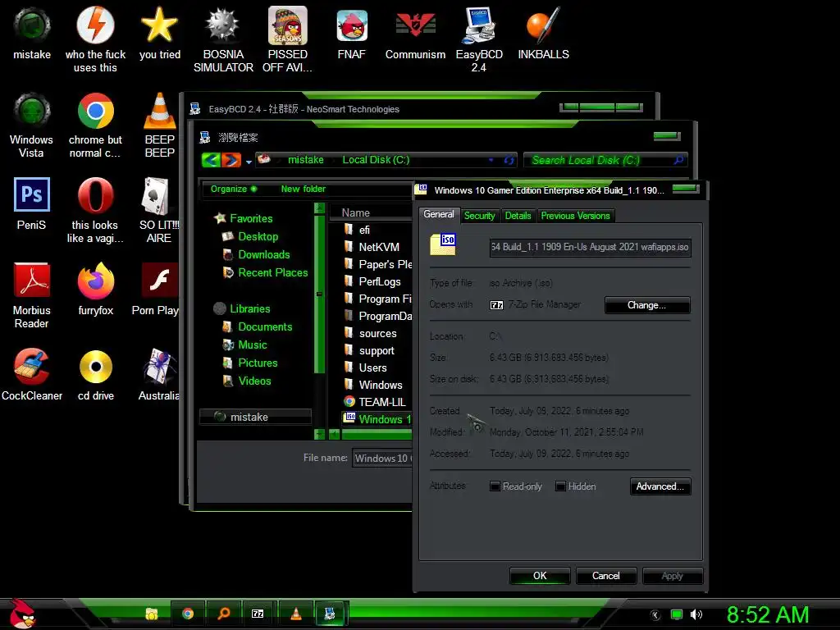The height and width of the screenshot is (630, 840).
Task: Open VLC from the taskbar
Action: (295, 614)
